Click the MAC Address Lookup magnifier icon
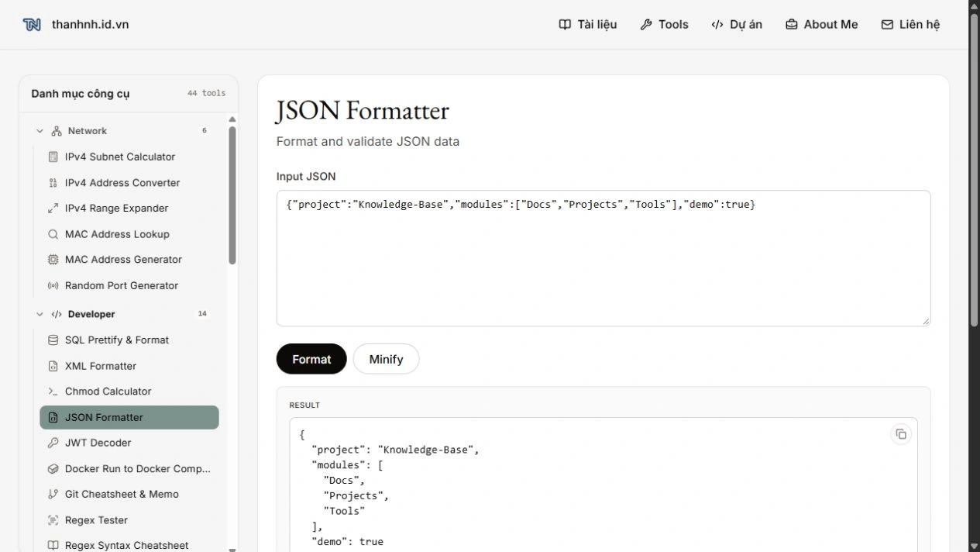The image size is (980, 552). tap(53, 234)
